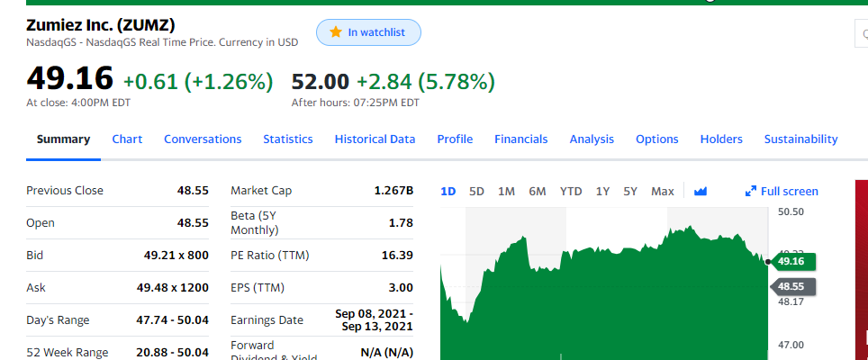The height and width of the screenshot is (360, 868).
Task: Open the Historical Data tab
Action: tap(375, 139)
